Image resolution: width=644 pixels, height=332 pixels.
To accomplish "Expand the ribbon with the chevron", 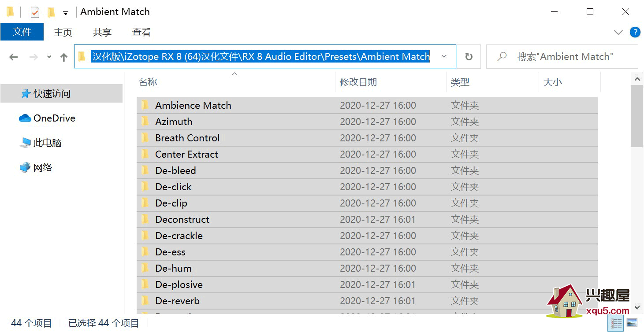I will 618,32.
